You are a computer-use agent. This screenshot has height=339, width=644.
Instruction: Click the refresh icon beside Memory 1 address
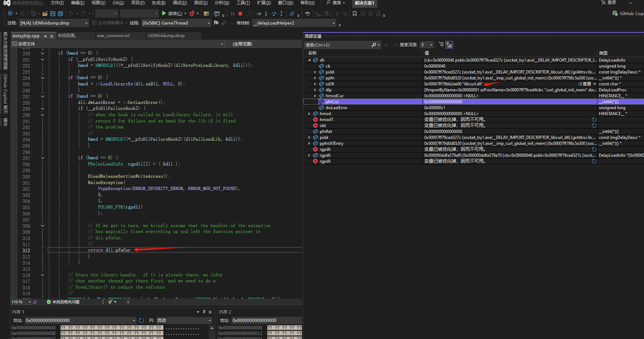tap(141, 320)
